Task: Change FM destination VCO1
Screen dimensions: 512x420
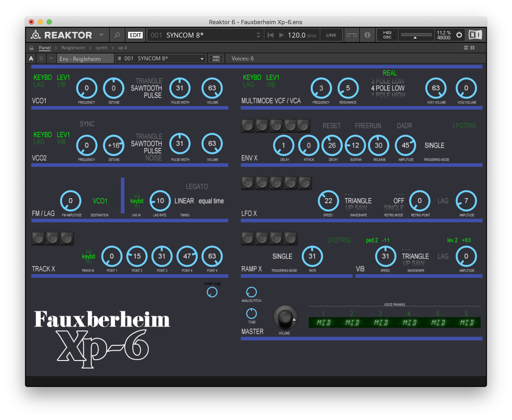Action: point(100,201)
